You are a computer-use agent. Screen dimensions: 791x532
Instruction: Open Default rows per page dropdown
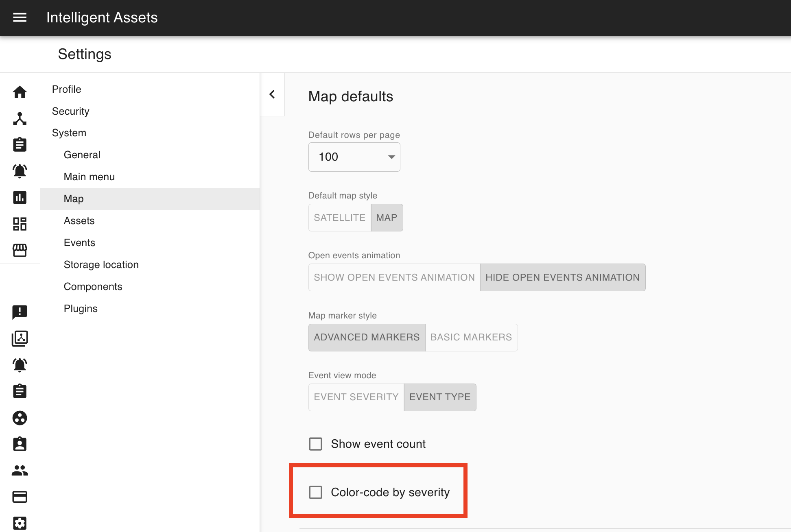[354, 157]
